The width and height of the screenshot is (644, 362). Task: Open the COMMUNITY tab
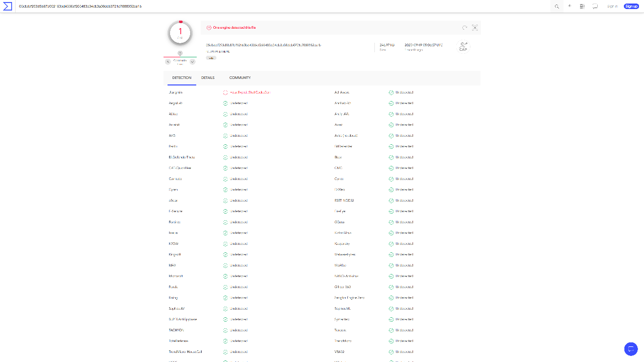[x=240, y=77]
